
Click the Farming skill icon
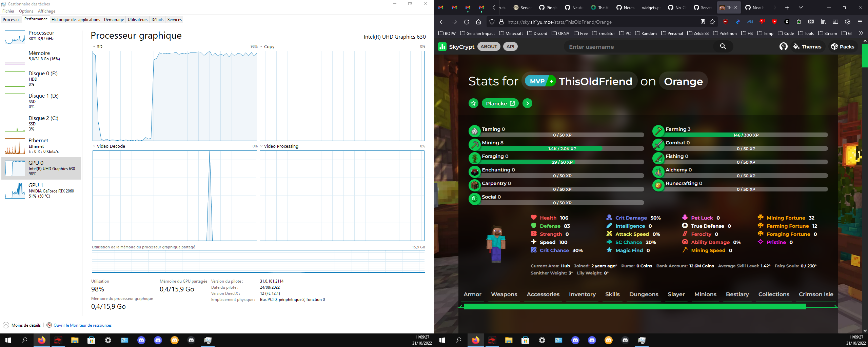tap(658, 131)
